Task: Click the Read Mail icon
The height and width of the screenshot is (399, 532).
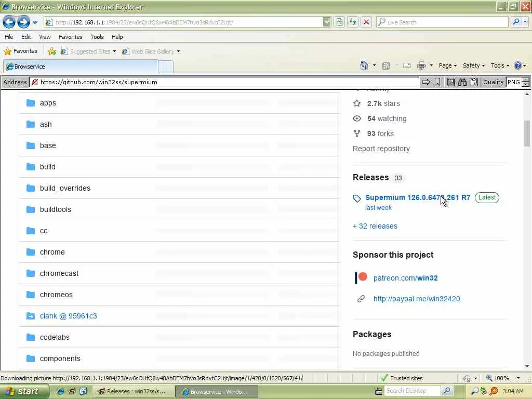Action: (407, 66)
